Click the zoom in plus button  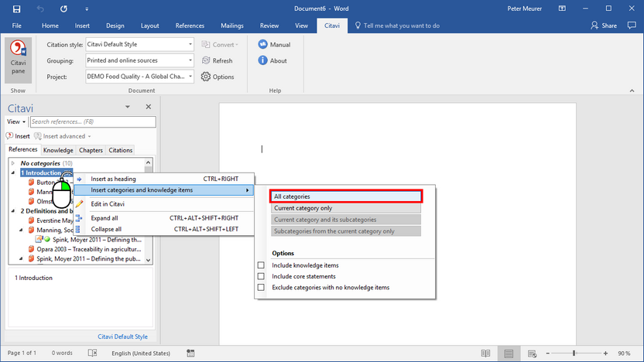[605, 353]
